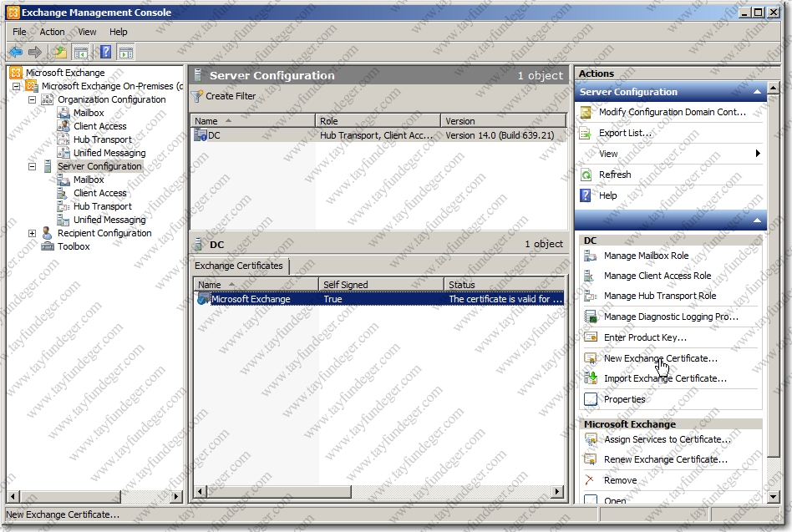
Task: Click New Exchange Certificate action
Action: (x=661, y=358)
